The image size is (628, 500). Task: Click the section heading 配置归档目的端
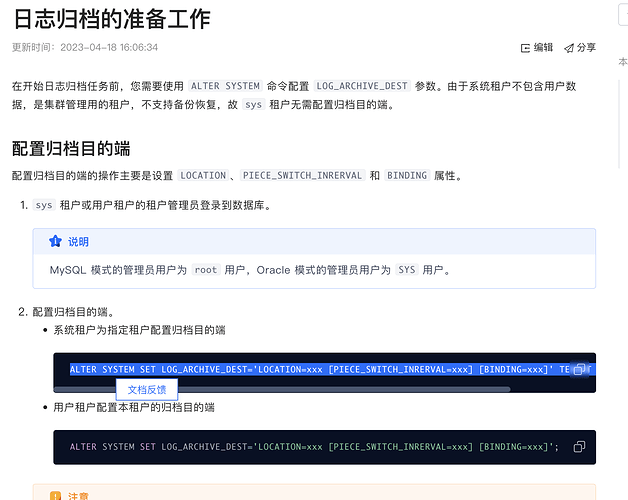(x=71, y=148)
